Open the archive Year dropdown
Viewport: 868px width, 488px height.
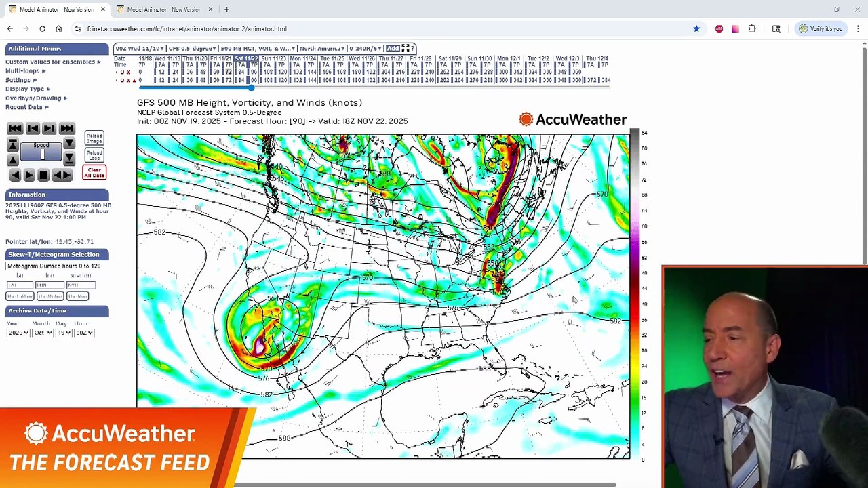coord(18,333)
